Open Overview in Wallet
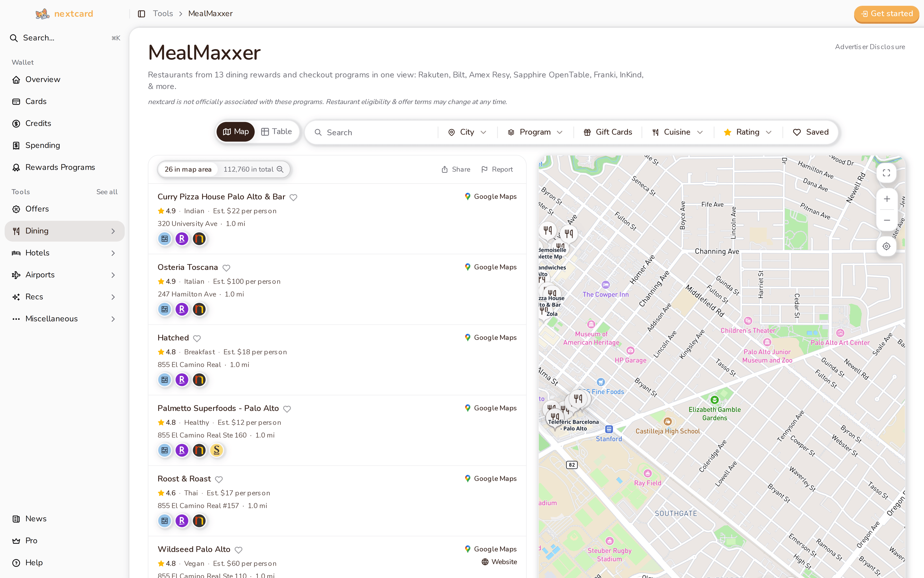The height and width of the screenshot is (578, 924). tap(64, 79)
